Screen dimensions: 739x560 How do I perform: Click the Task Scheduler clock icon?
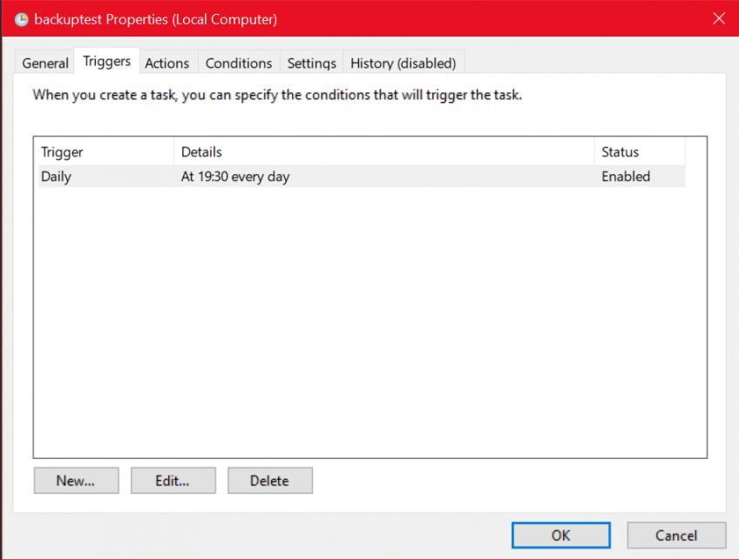(19, 18)
